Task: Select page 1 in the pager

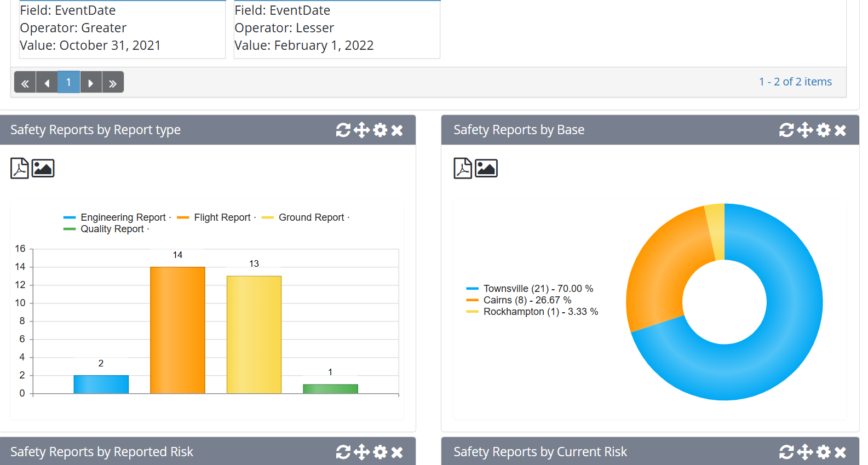Action: click(x=68, y=83)
